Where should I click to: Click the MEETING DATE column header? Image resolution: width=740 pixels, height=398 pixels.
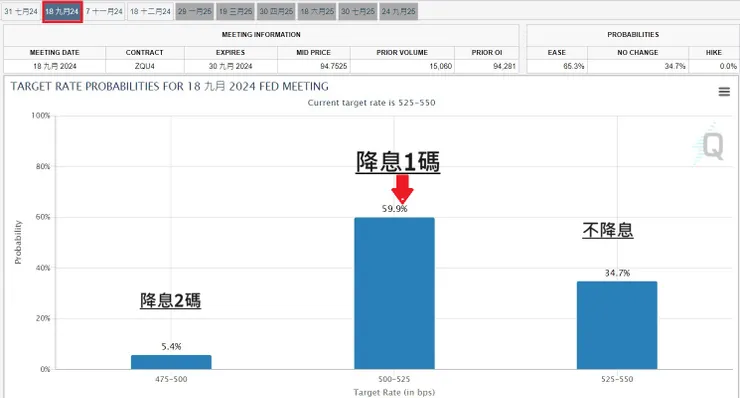click(x=54, y=52)
